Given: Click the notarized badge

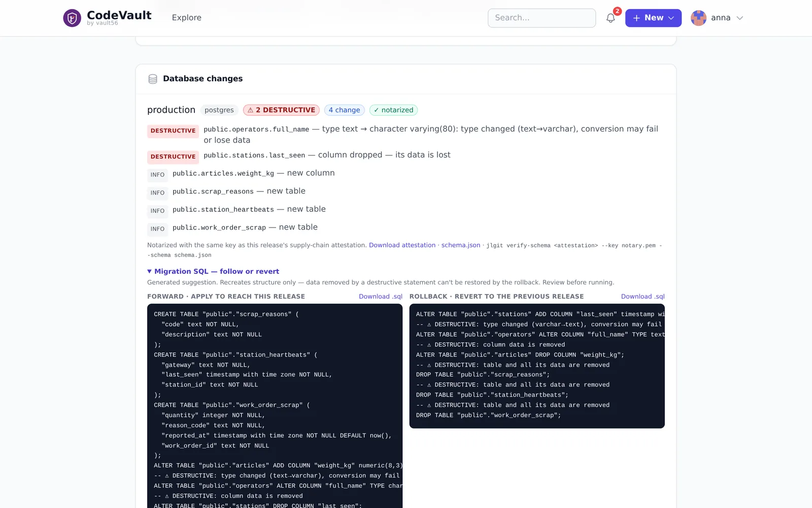Looking at the screenshot, I should click(393, 110).
